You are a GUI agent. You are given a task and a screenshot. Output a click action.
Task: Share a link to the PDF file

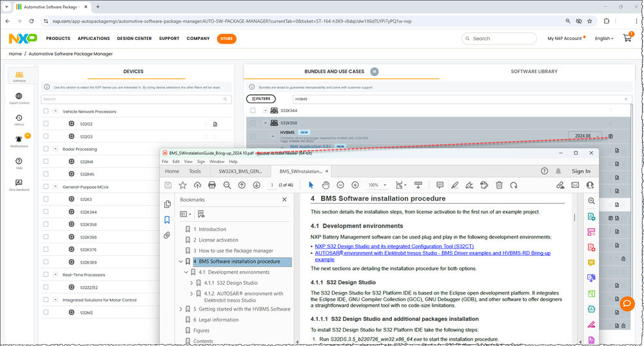pos(560,185)
